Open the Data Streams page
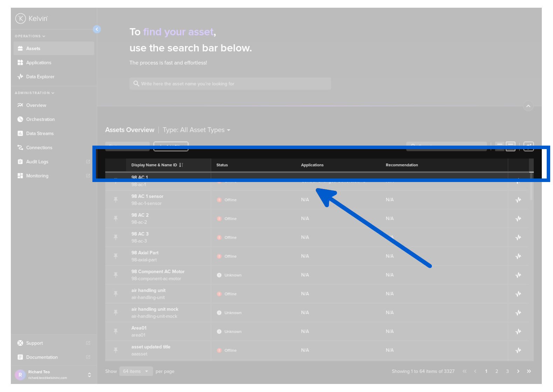The height and width of the screenshot is (392, 553). click(x=40, y=133)
